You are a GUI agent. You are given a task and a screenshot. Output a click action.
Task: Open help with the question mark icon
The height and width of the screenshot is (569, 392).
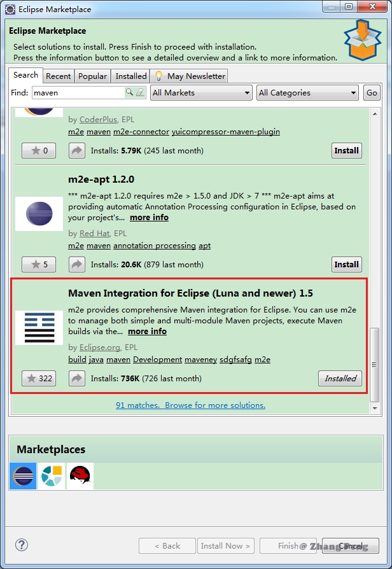pyautogui.click(x=22, y=545)
